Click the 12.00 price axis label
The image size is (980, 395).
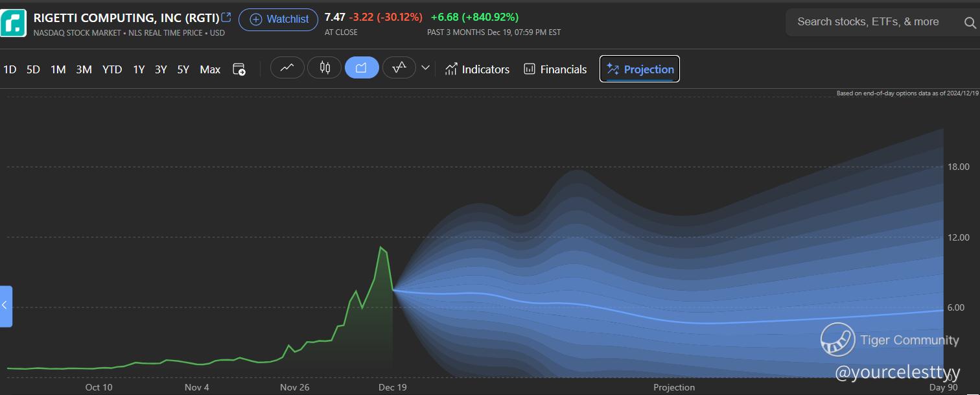pos(957,237)
